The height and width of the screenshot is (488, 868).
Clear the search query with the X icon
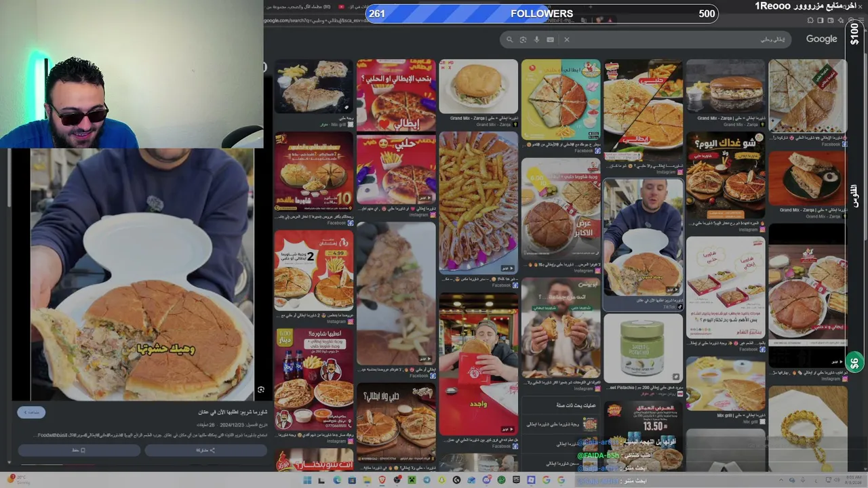click(567, 39)
